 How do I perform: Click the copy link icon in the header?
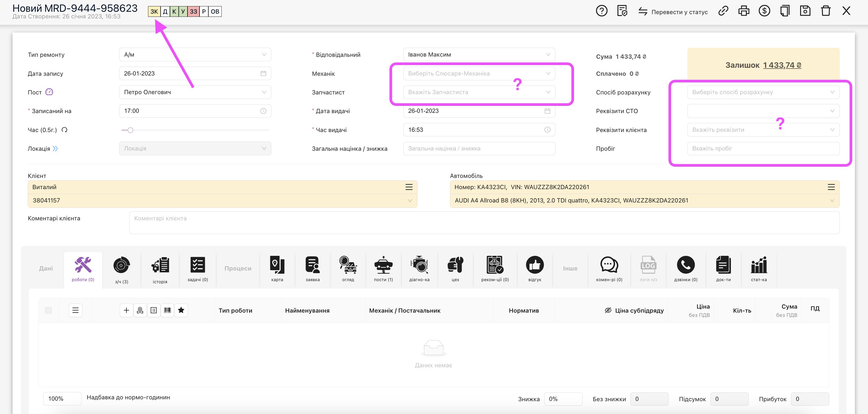tap(723, 11)
